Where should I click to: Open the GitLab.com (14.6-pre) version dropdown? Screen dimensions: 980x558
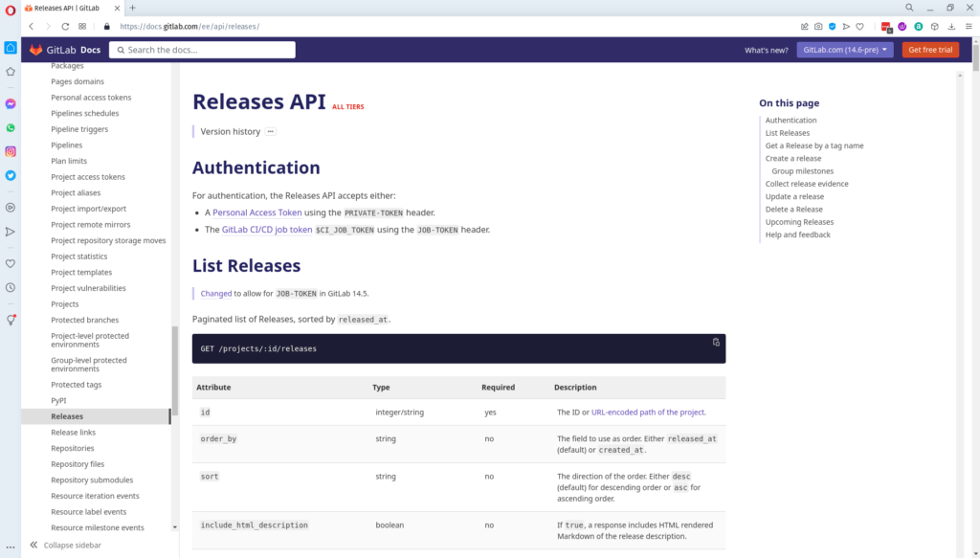[844, 50]
